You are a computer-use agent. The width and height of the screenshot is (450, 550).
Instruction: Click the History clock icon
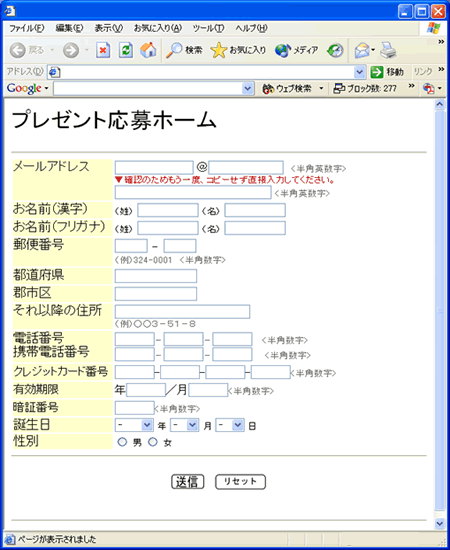(x=335, y=51)
